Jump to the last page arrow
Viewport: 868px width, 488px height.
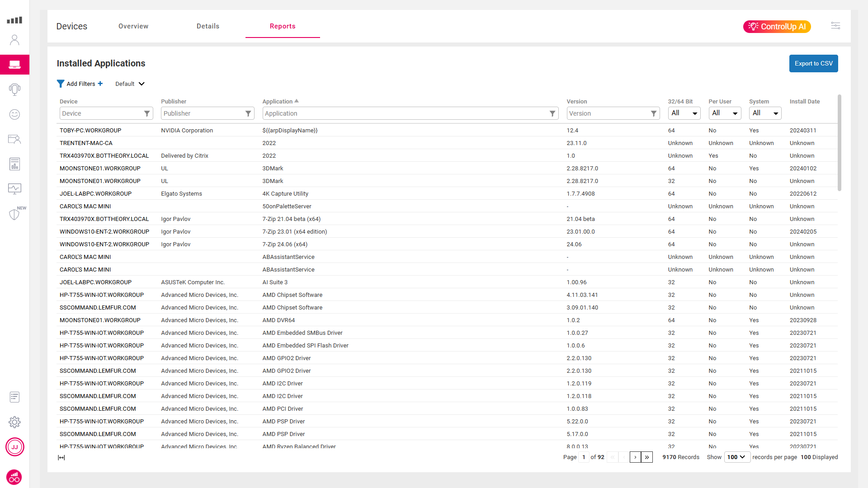click(647, 457)
